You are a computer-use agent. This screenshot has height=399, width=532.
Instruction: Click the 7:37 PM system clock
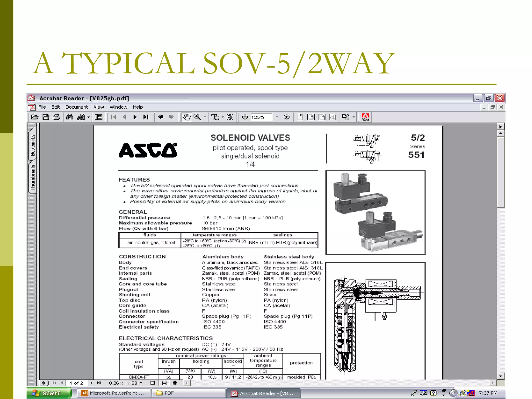click(x=488, y=393)
